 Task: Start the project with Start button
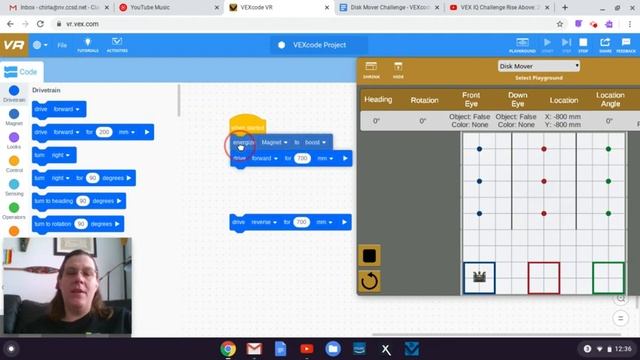coord(547,45)
